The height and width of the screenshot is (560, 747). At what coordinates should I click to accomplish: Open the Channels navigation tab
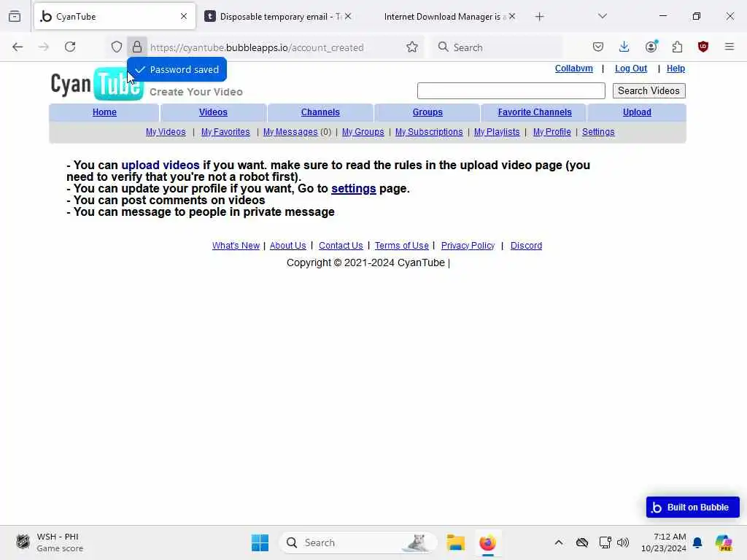[x=320, y=112]
